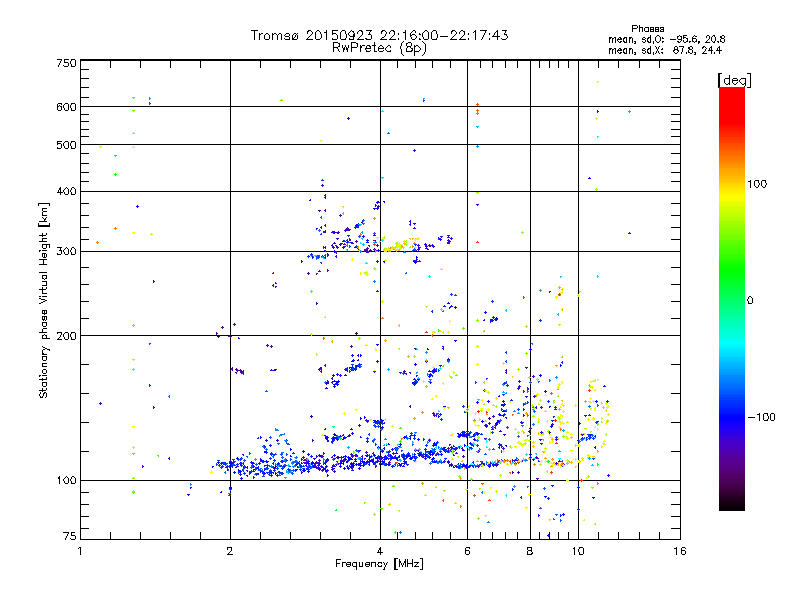Click the x-axis tick label "2"

click(x=230, y=551)
